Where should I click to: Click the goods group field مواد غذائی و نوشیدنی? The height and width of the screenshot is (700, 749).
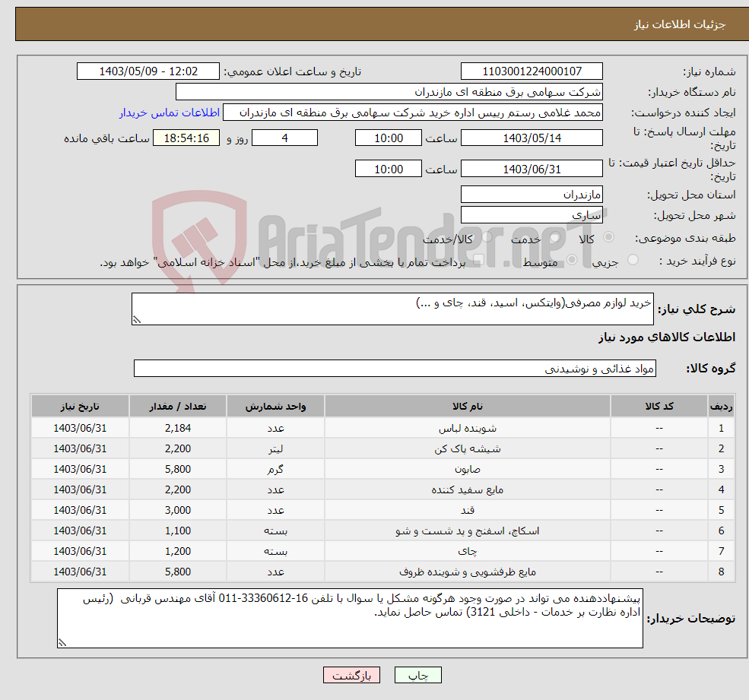395,368
